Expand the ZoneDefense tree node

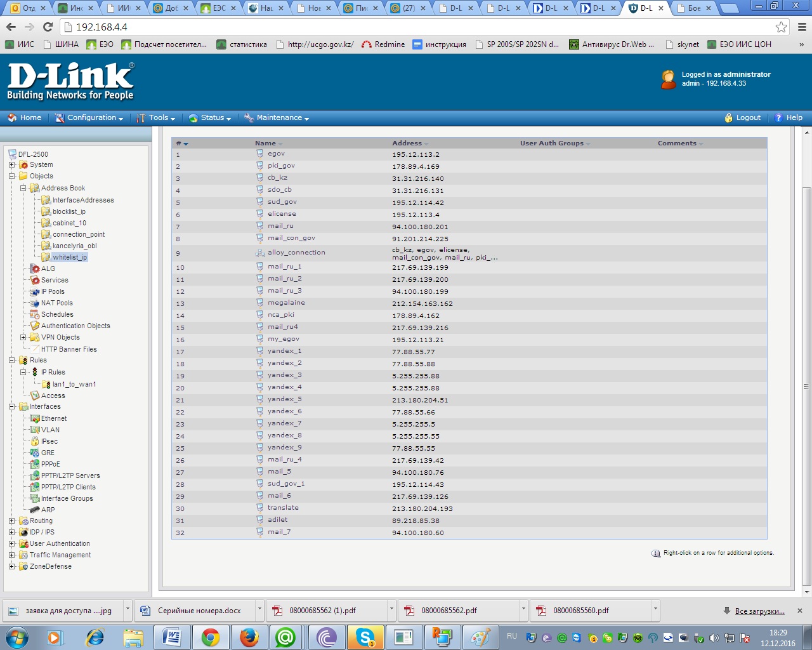coord(11,567)
